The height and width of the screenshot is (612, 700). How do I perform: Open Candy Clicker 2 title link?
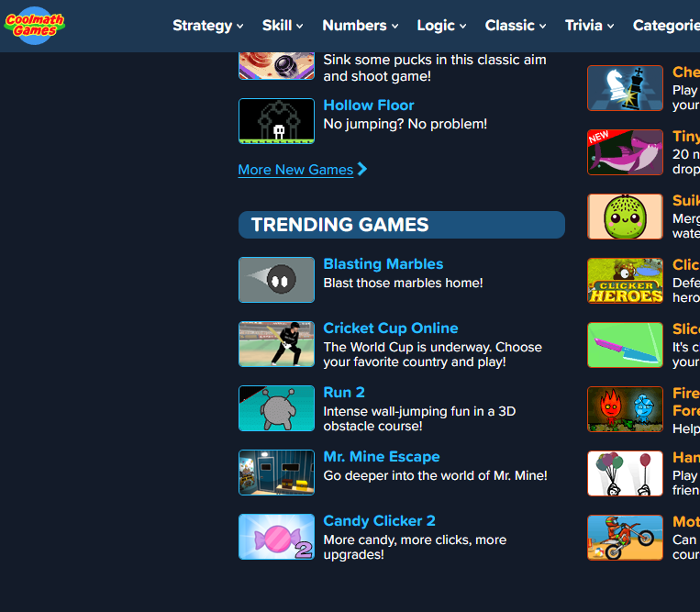tap(380, 521)
